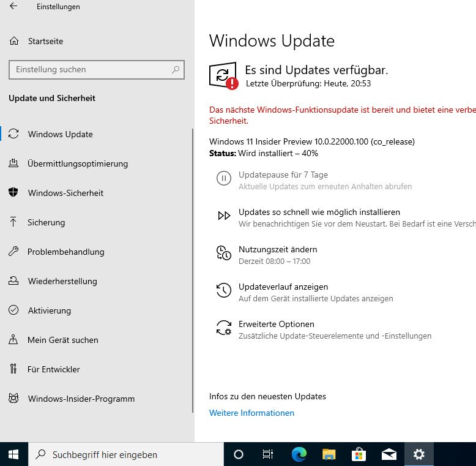Open Updateverlauf anzeigen
The image size is (476, 466).
click(x=283, y=287)
